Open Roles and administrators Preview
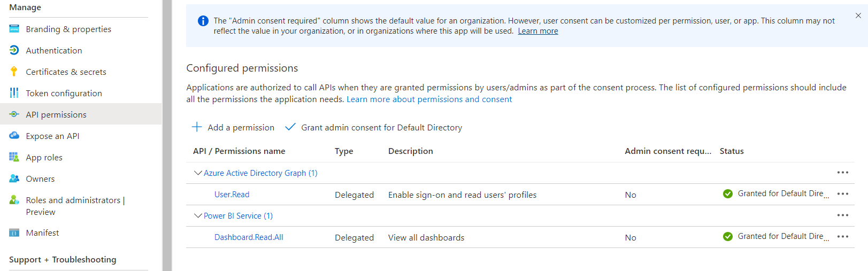868x271 pixels. point(75,206)
